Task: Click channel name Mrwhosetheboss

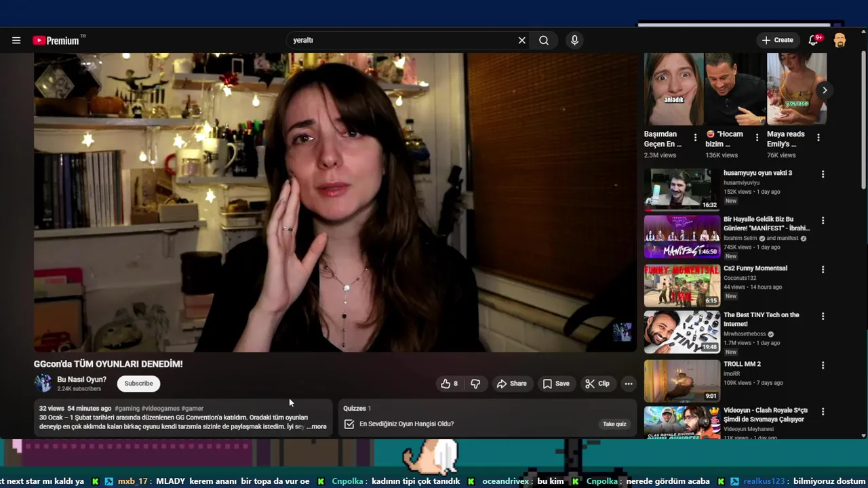Action: [x=745, y=334]
